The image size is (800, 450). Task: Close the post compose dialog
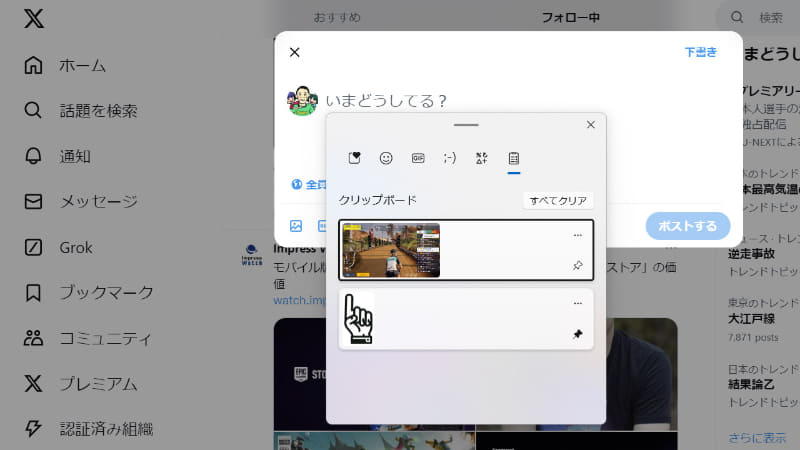294,53
